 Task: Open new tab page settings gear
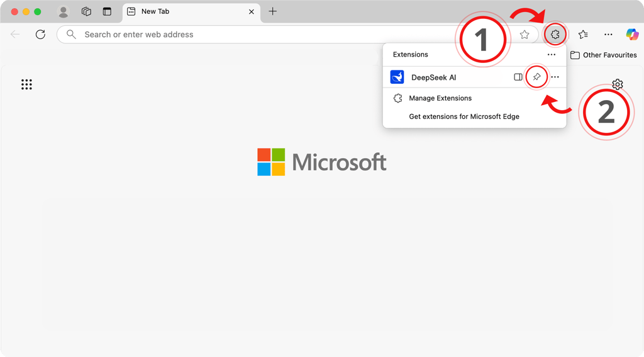618,84
